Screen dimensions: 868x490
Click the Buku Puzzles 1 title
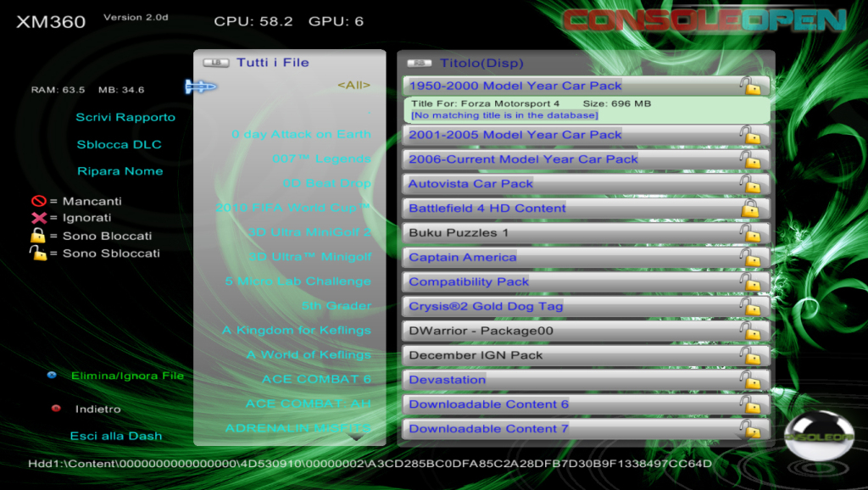click(459, 233)
